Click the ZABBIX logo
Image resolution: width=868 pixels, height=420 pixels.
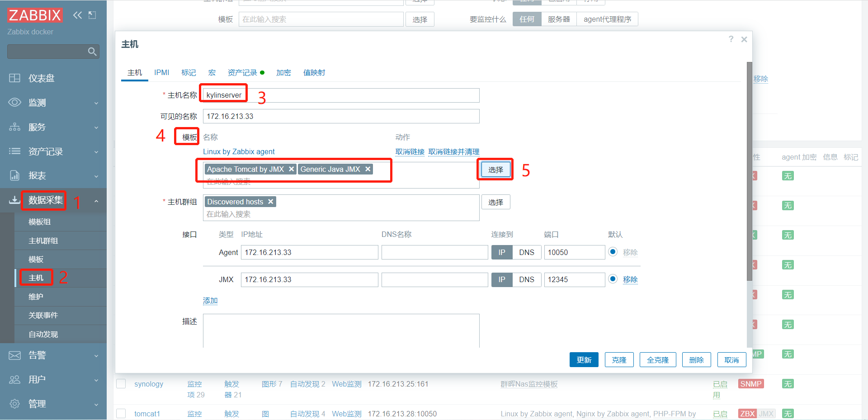pyautogui.click(x=35, y=15)
